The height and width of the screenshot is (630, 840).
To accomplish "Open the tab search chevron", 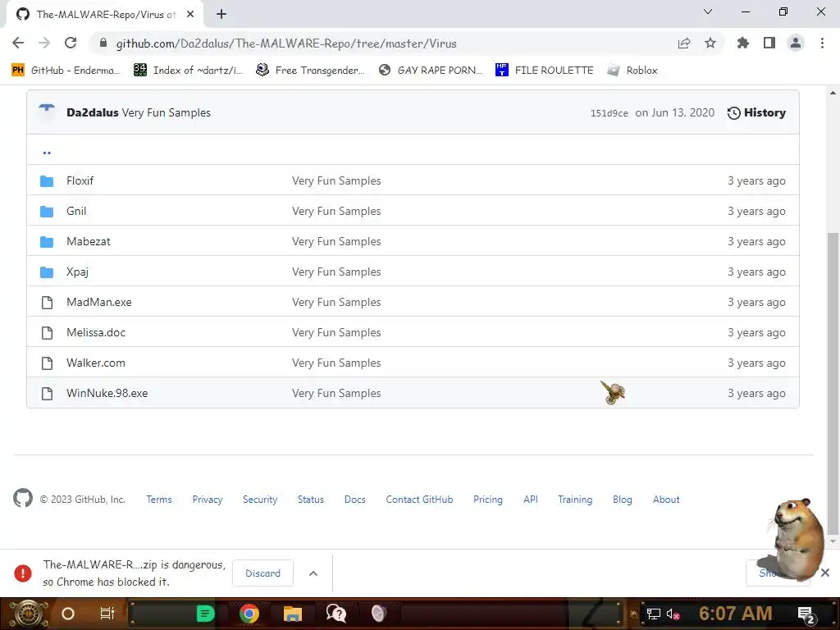I will 708,11.
